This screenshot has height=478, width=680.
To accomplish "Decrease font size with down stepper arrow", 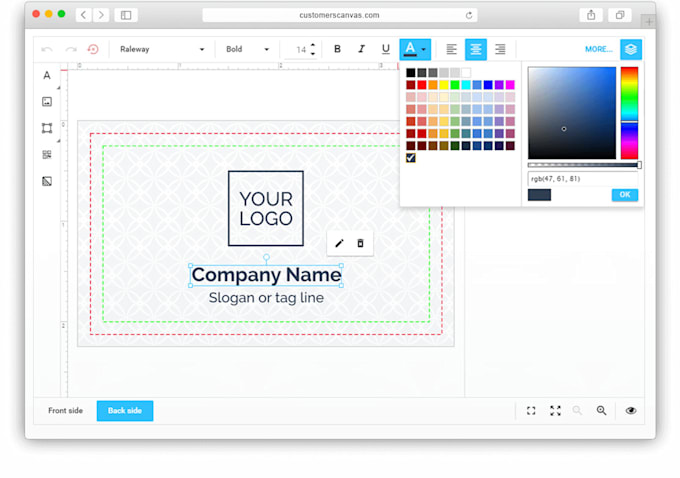I will [313, 53].
